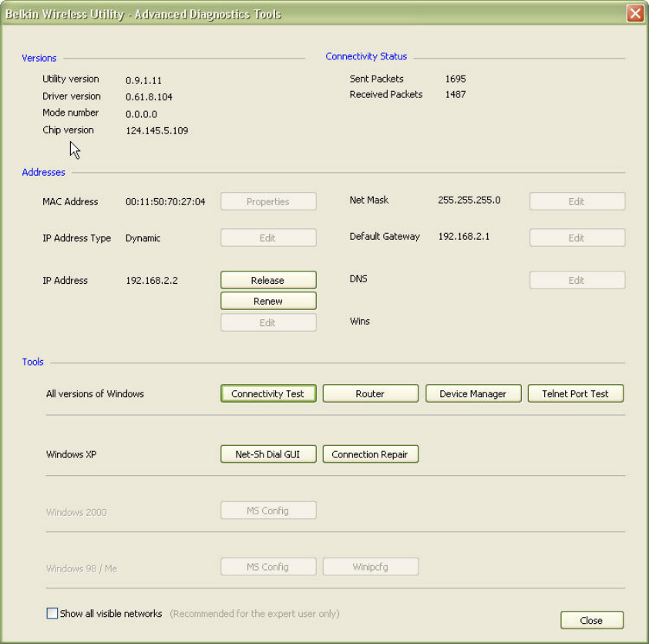The width and height of the screenshot is (649, 644).
Task: Click the Winipcfg button
Action: click(x=371, y=567)
